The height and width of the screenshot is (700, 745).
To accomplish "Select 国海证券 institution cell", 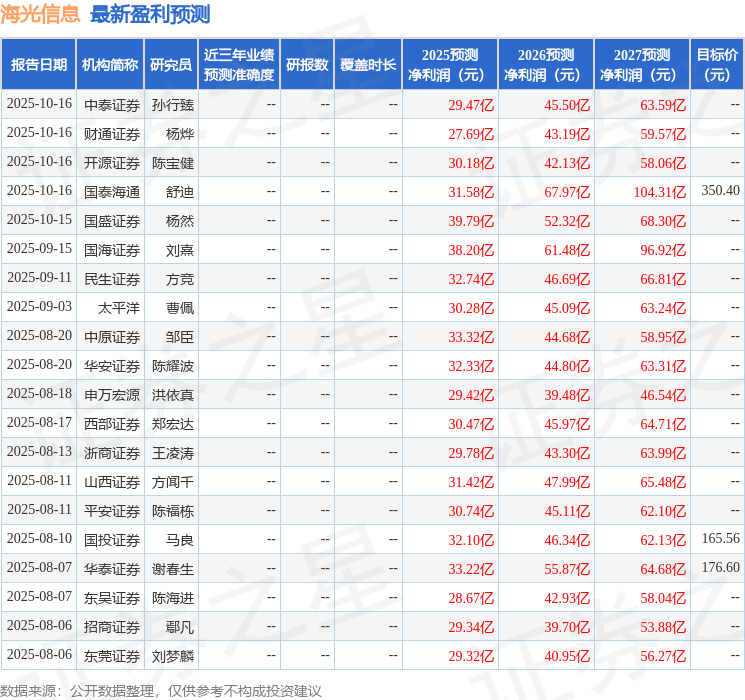I will [112, 250].
